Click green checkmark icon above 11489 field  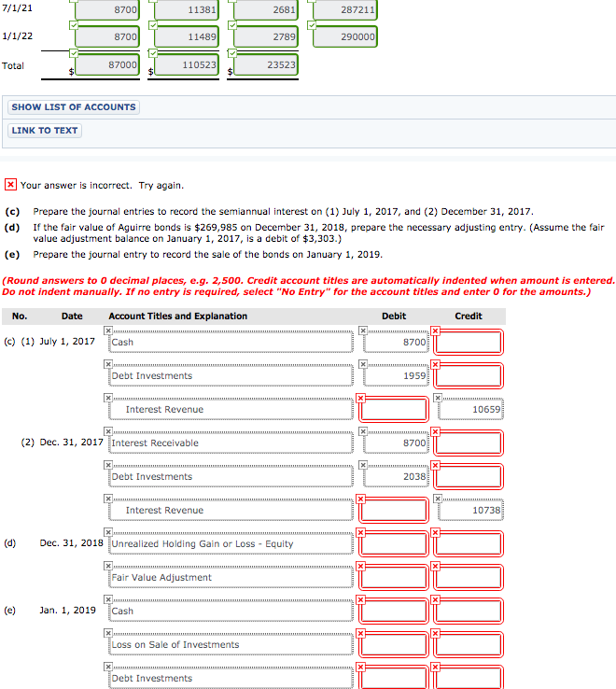coord(152,25)
